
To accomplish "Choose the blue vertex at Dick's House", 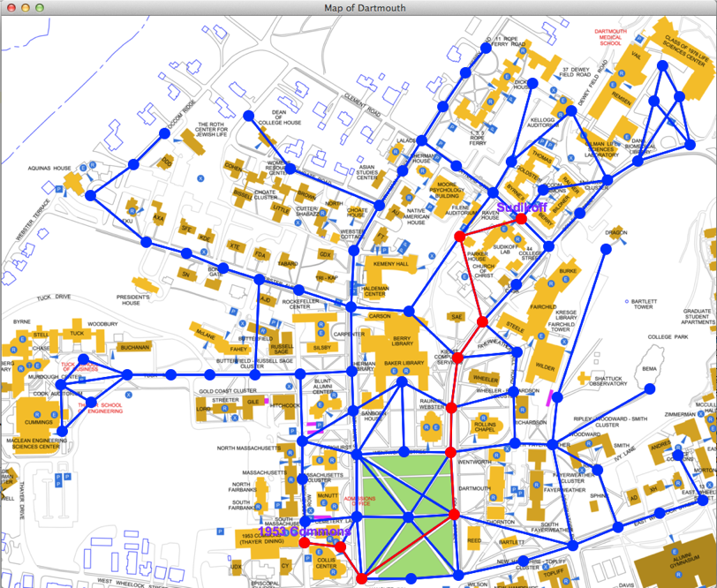I will point(532,84).
